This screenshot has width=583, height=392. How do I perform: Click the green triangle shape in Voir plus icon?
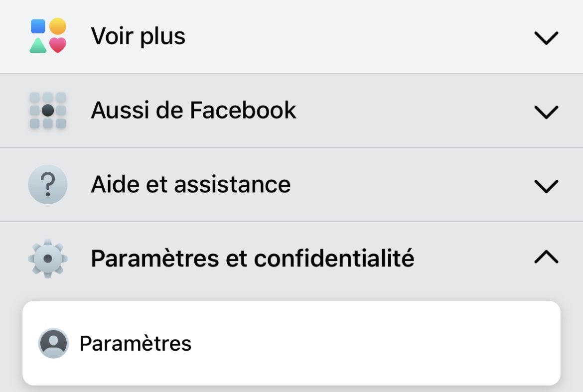38,45
